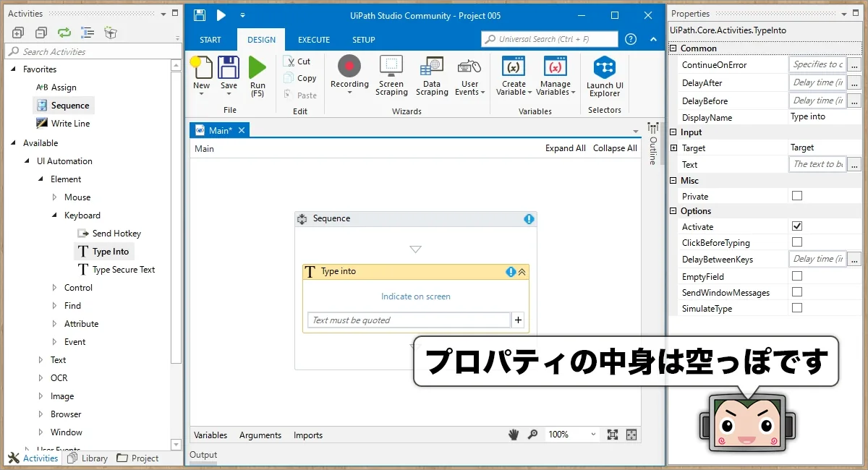Click the Text must be quoted field

click(x=409, y=320)
